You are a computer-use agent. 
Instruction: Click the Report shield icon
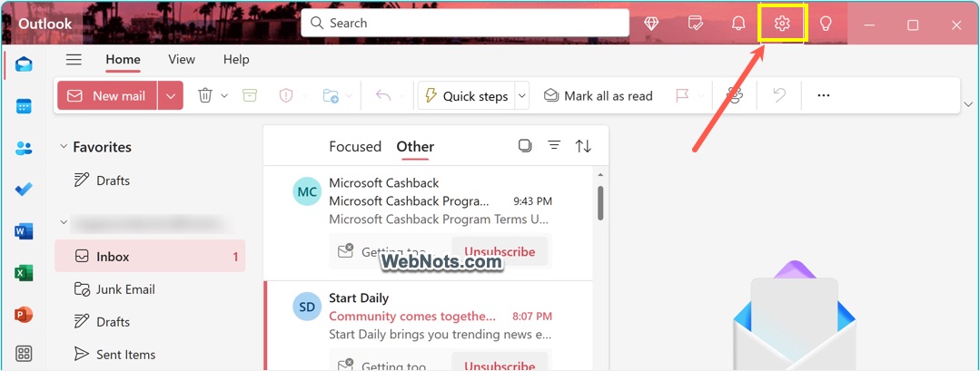pyautogui.click(x=285, y=95)
